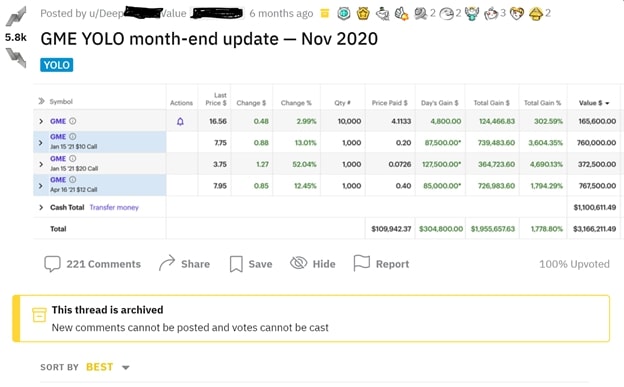Click the Share button label
The height and width of the screenshot is (387, 624).
tap(195, 264)
